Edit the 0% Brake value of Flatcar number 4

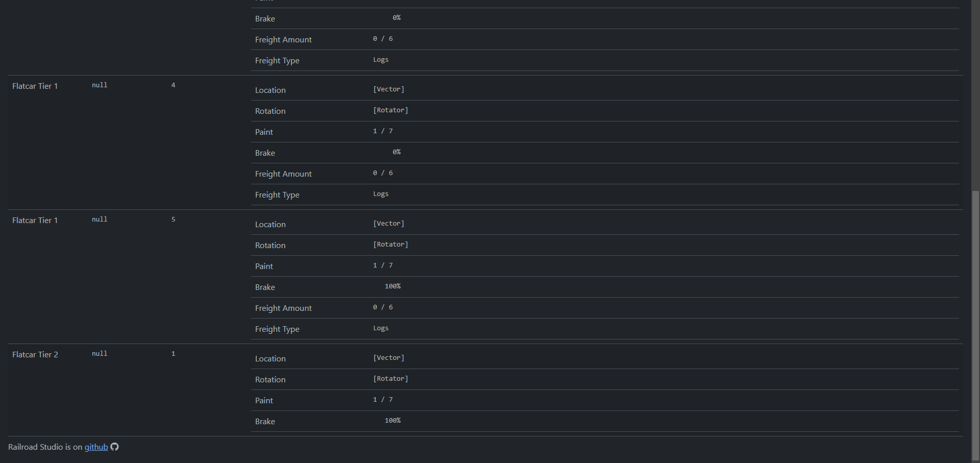pyautogui.click(x=397, y=152)
